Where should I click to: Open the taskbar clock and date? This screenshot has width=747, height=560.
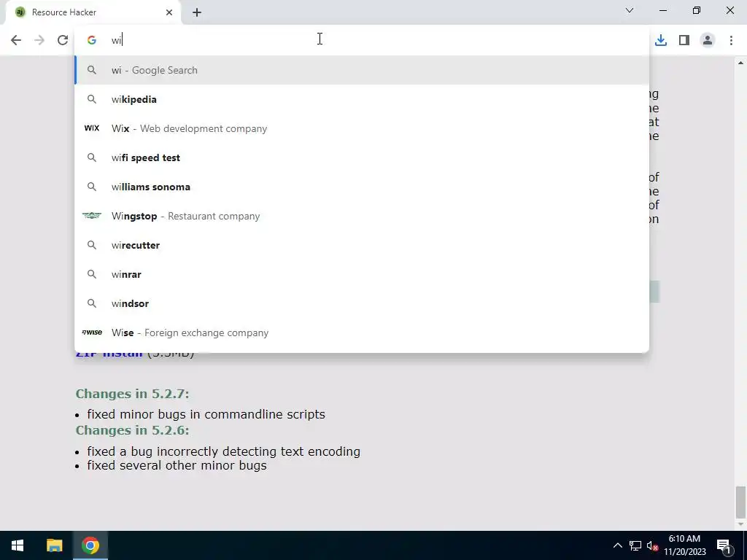pos(684,545)
